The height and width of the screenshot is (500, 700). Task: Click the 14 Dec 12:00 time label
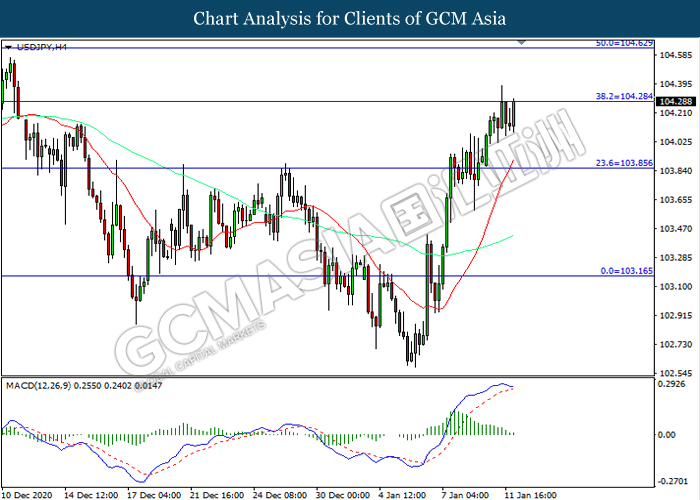pyautogui.click(x=91, y=495)
